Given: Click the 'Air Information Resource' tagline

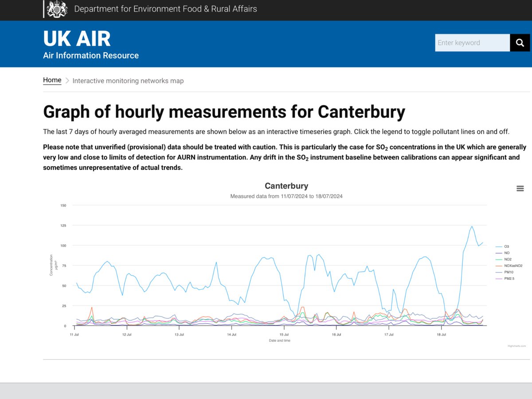Looking at the screenshot, I should point(91,55).
